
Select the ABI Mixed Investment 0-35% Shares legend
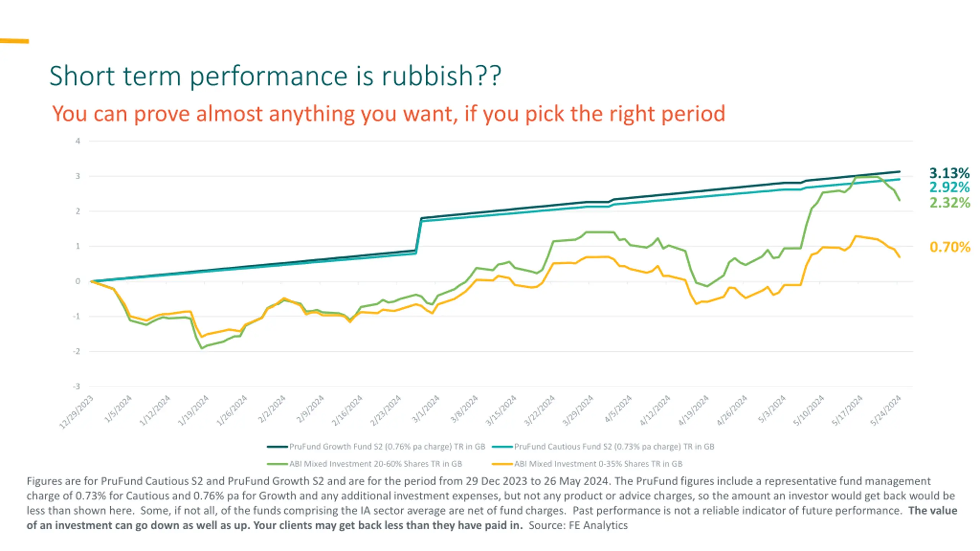point(598,464)
